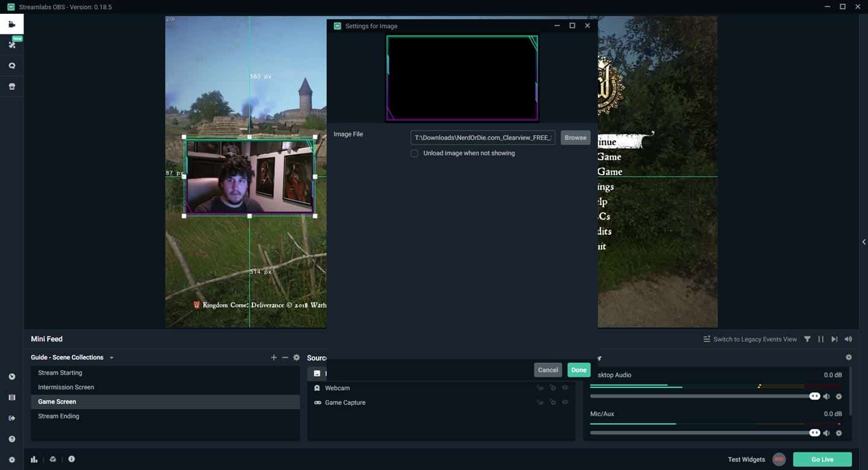
Task: Remove the selected scene with the minus icon
Action: pyautogui.click(x=285, y=357)
